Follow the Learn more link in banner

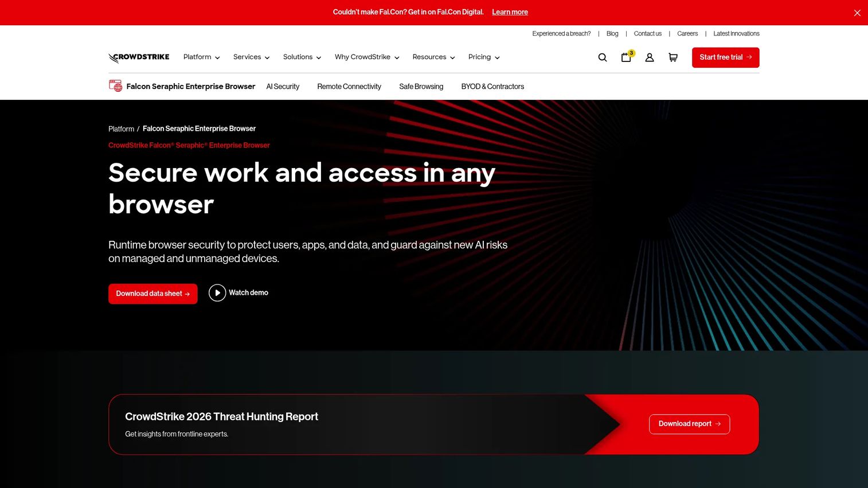(x=510, y=12)
